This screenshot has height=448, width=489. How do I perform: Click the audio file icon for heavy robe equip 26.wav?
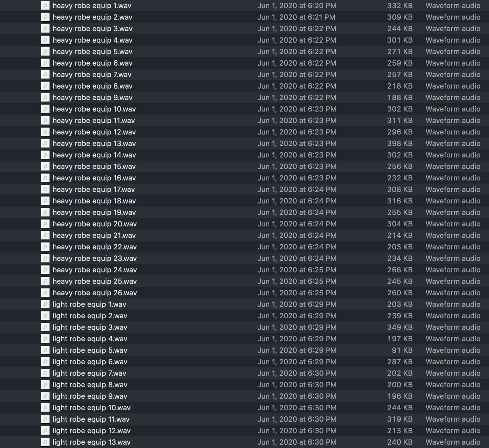point(45,293)
